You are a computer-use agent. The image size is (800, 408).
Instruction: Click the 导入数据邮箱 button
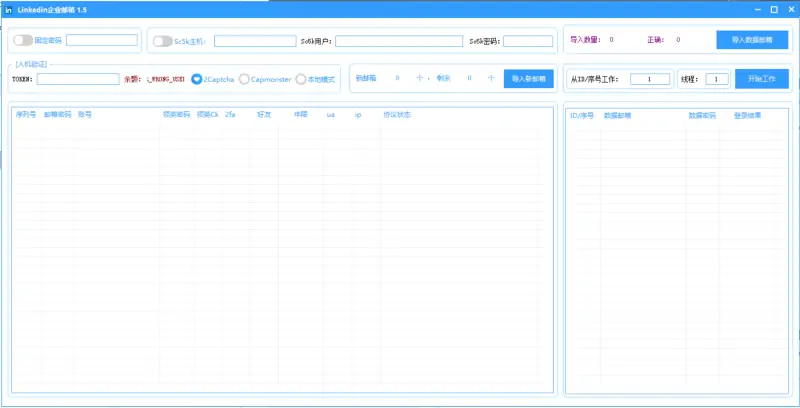[751, 40]
